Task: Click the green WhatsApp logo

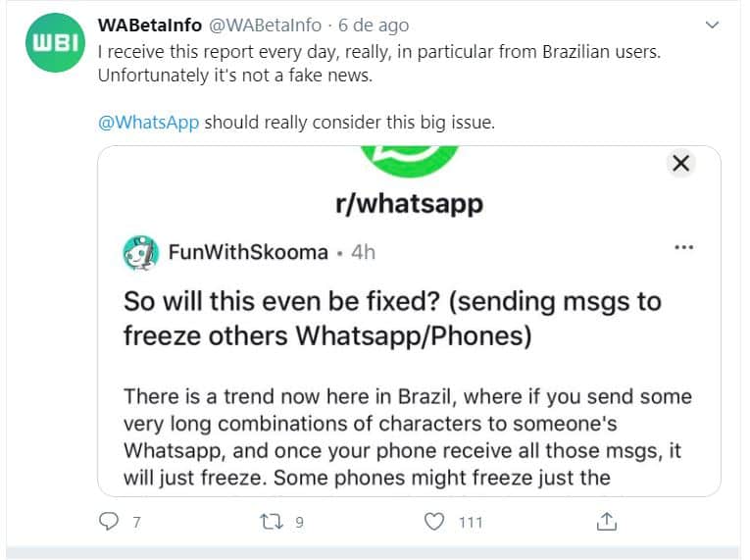Action: [409, 161]
